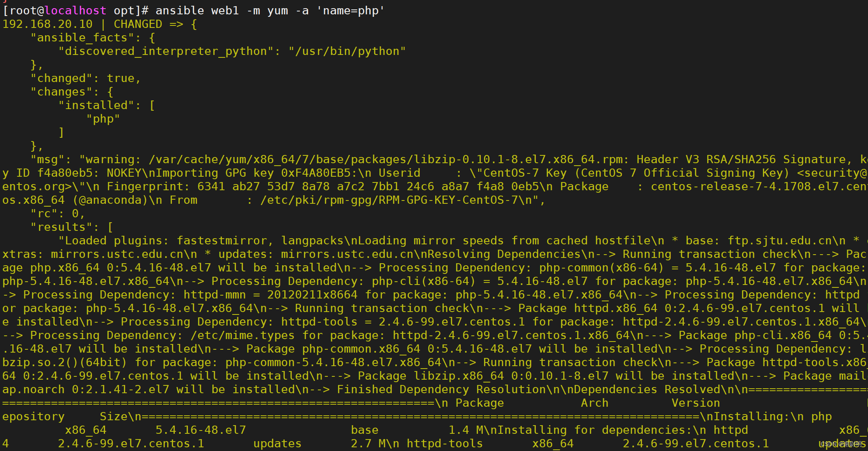This screenshot has width=868, height=451.
Task: Click the "installed" key
Action: [96, 105]
